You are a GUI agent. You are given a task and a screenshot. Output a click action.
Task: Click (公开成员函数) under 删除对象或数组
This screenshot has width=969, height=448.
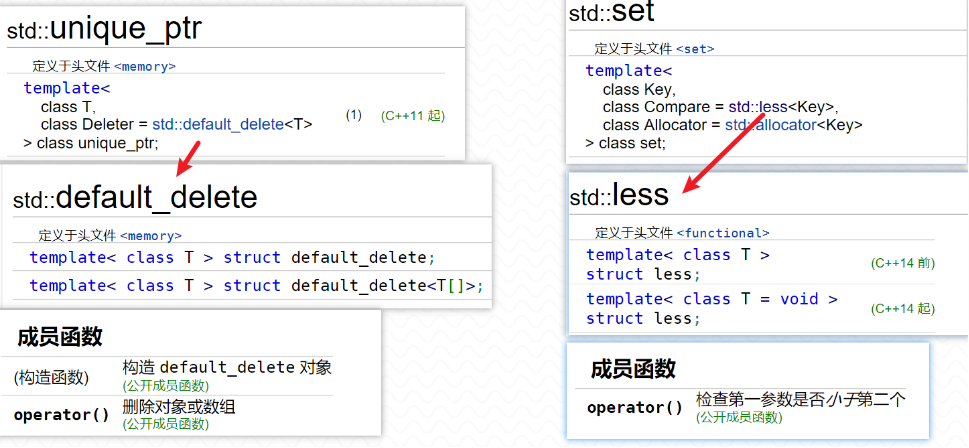(166, 425)
